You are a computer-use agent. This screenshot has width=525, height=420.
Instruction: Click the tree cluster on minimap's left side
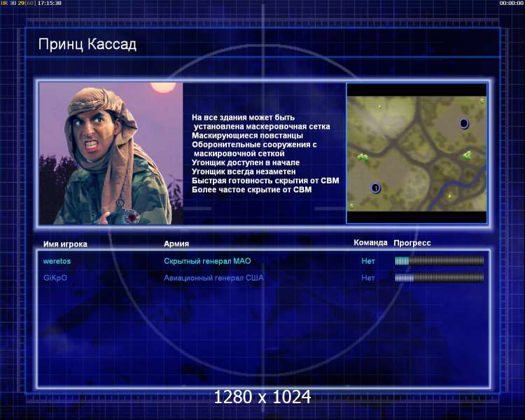[363, 157]
